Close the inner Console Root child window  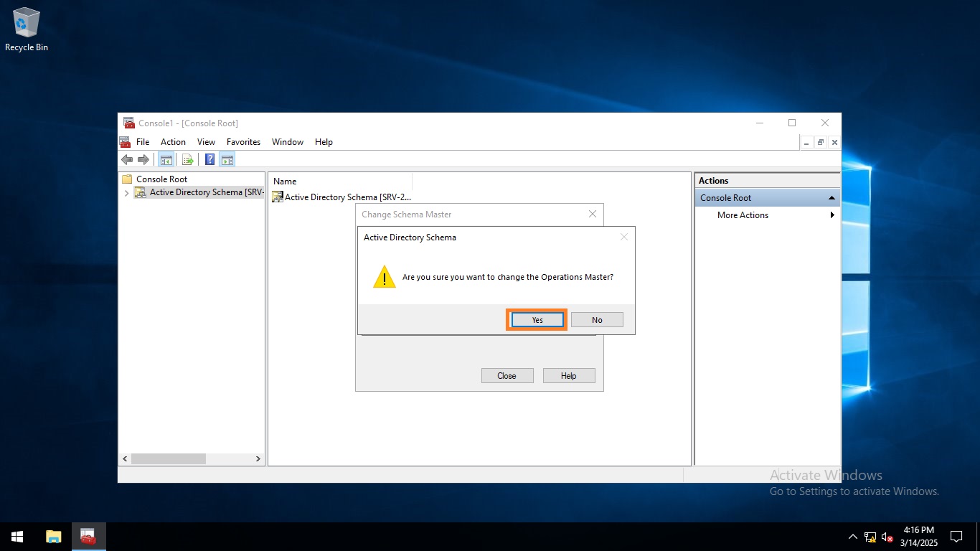point(834,143)
